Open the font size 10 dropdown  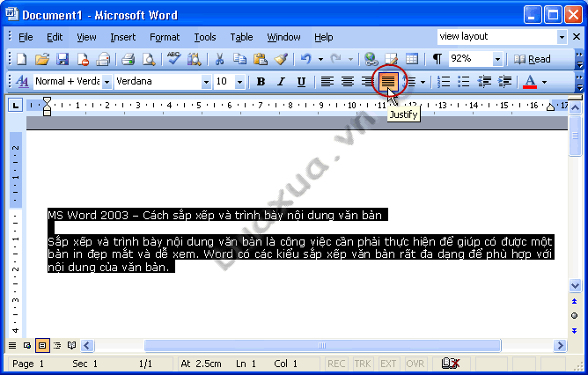point(239,81)
